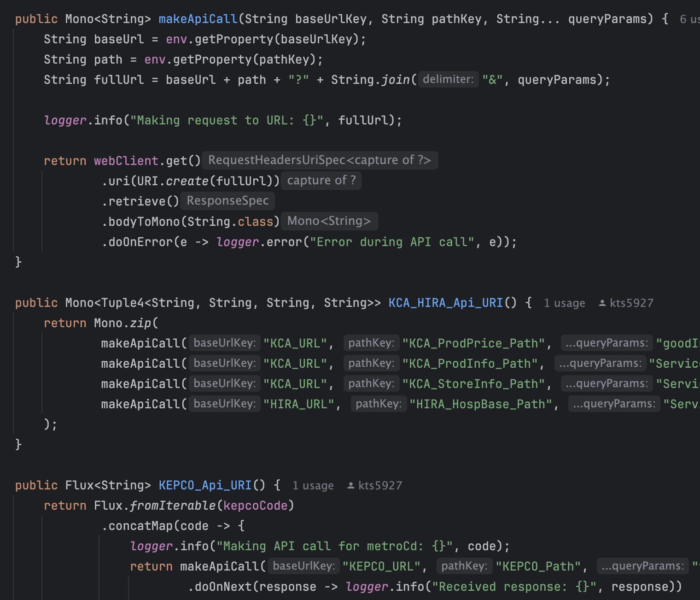Click the KCA_HIRA_Api_URI method name
Viewport: 700px width, 600px height.
click(x=446, y=303)
